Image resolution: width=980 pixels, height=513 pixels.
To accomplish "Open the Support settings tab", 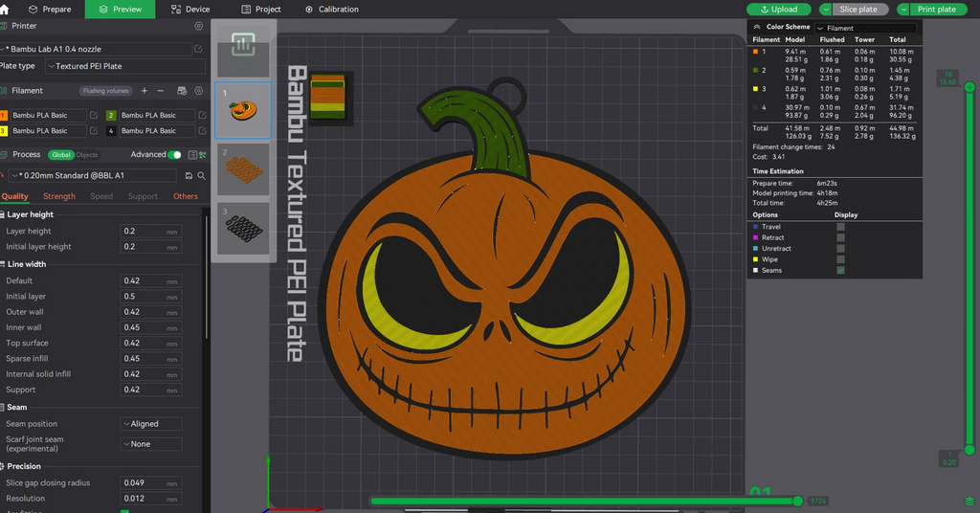I will tap(143, 196).
